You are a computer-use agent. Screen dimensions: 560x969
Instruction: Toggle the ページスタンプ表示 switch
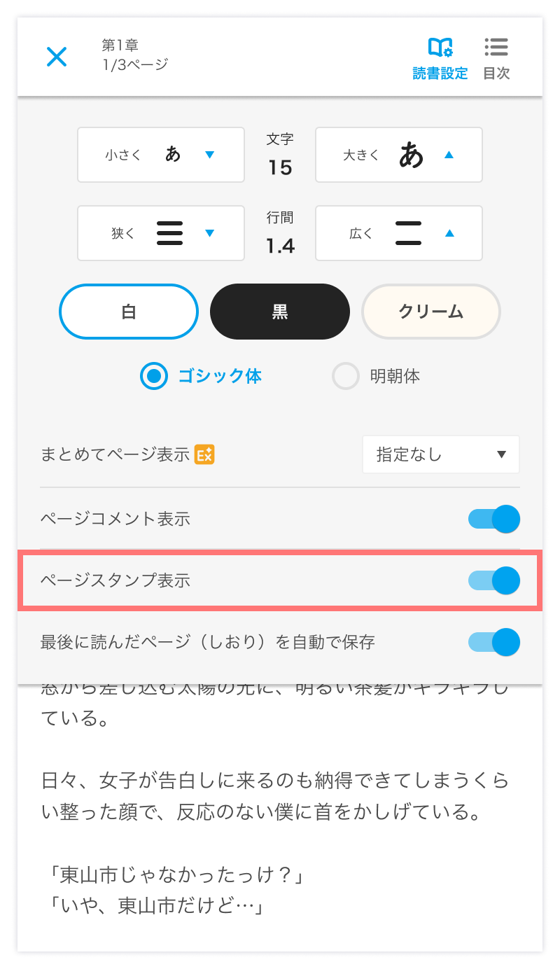pos(494,580)
